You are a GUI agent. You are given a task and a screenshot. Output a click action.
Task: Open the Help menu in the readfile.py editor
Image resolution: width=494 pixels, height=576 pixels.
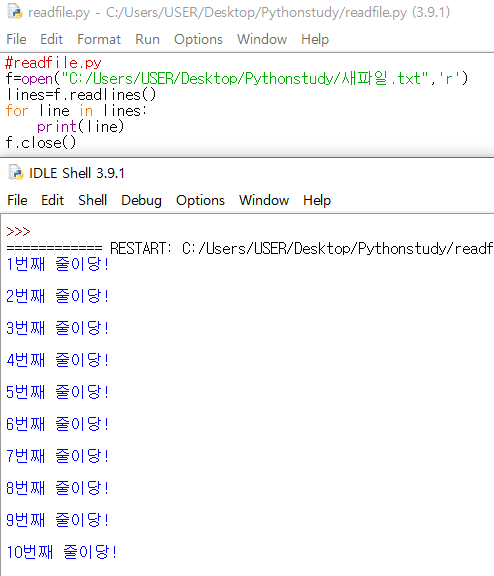point(315,40)
